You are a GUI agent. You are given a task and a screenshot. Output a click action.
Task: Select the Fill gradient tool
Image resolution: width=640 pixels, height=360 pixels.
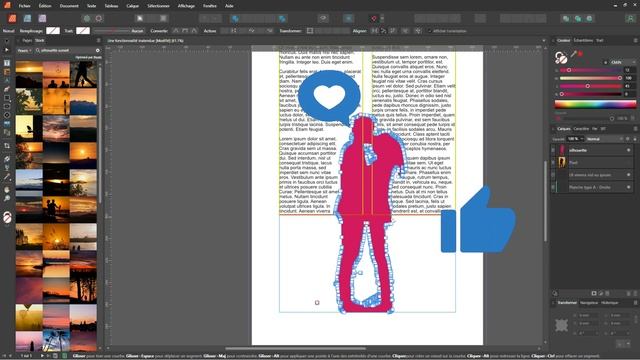pos(7,159)
